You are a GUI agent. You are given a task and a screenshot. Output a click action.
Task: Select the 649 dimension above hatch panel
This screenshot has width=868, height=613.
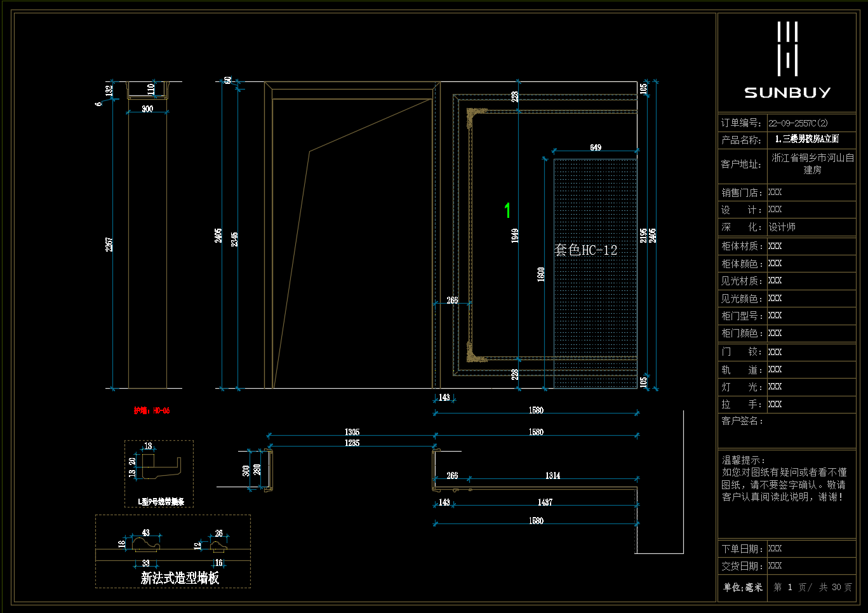(595, 147)
